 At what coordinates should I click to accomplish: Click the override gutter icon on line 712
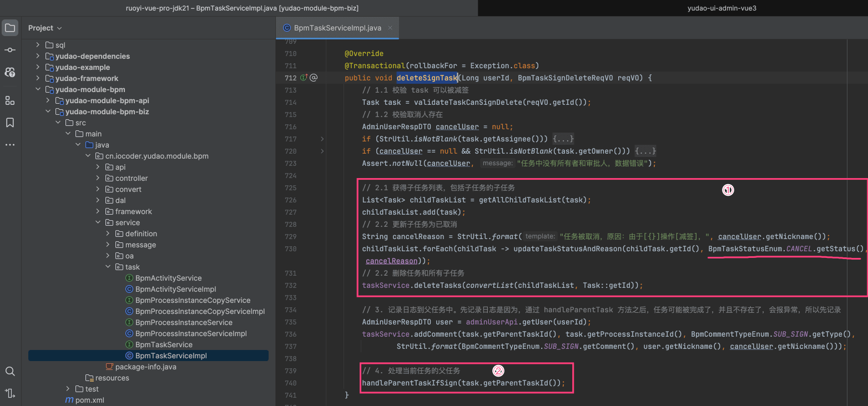tap(304, 78)
